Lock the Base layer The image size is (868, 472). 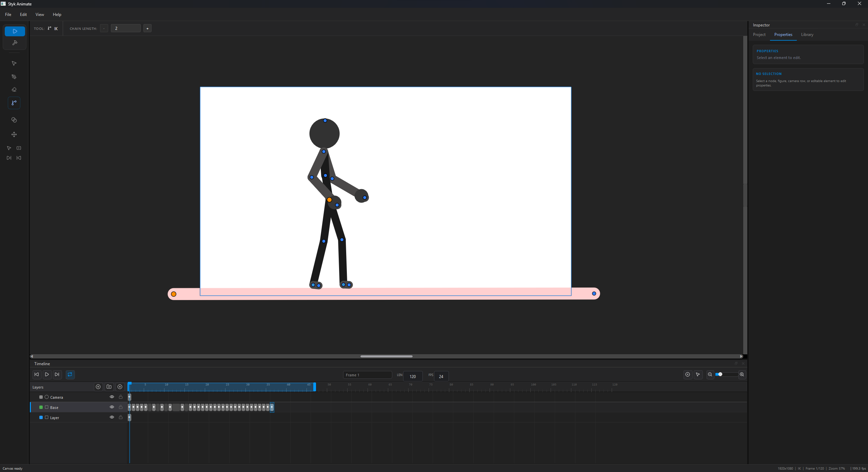pos(121,407)
